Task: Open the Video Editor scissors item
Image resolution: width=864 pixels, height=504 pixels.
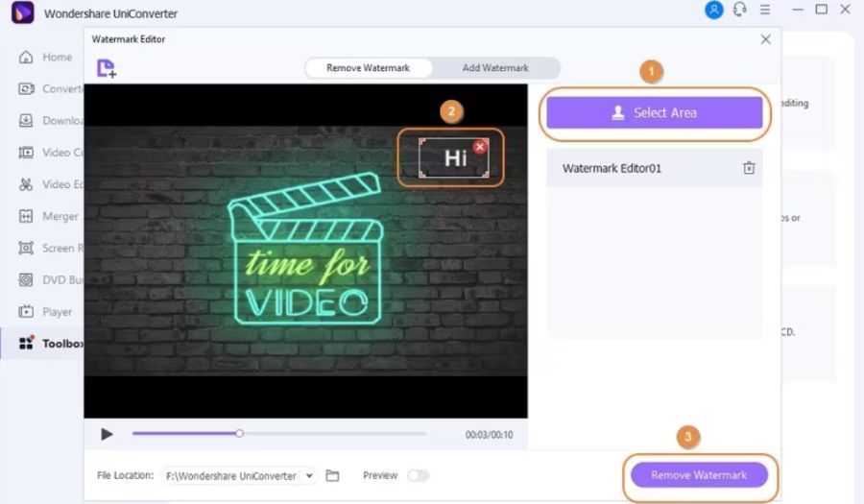Action: pyautogui.click(x=51, y=184)
